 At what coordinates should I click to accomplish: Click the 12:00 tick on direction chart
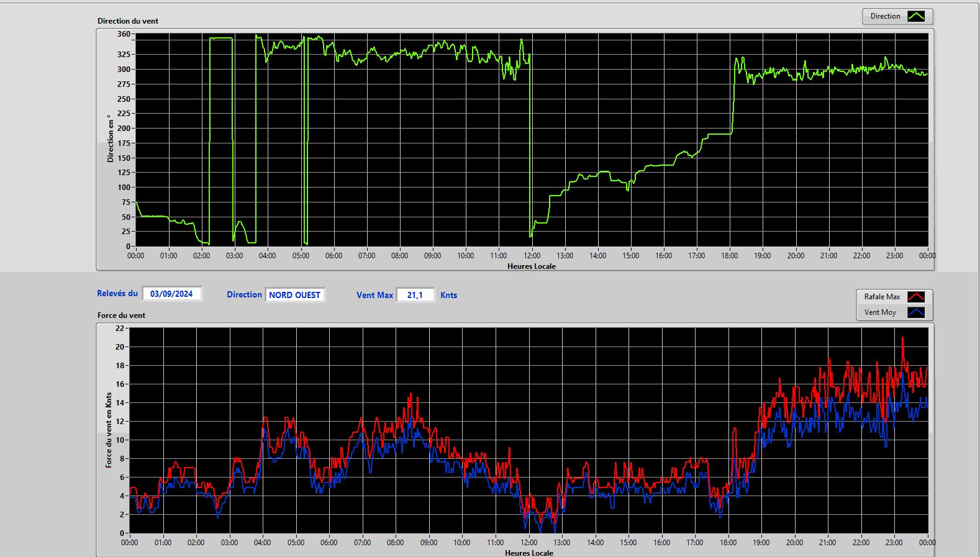tap(532, 255)
